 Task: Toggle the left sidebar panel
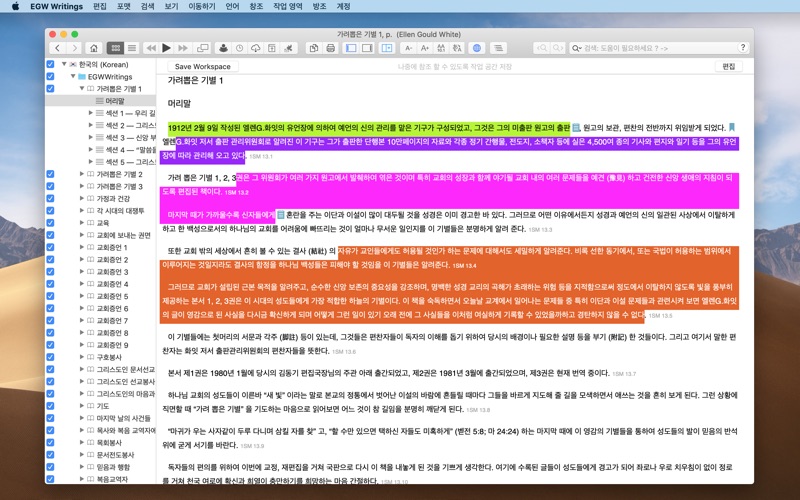coord(351,48)
